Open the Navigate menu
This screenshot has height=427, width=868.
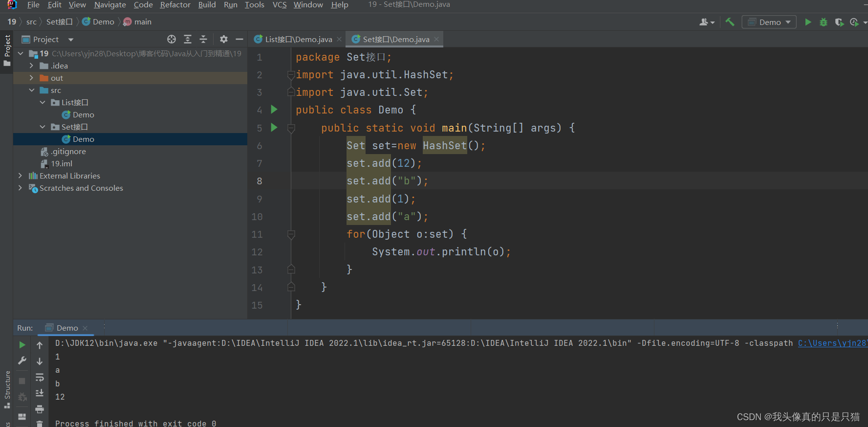[110, 5]
